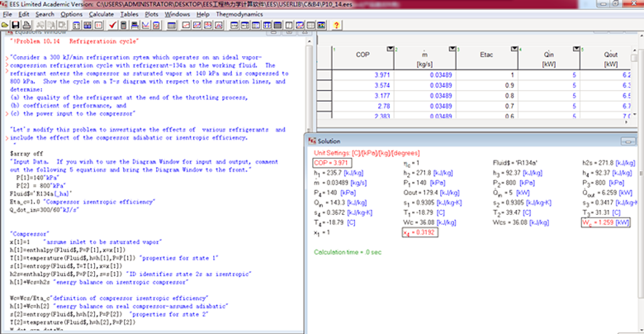Show the Equations window via toolbar icon

(234, 25)
